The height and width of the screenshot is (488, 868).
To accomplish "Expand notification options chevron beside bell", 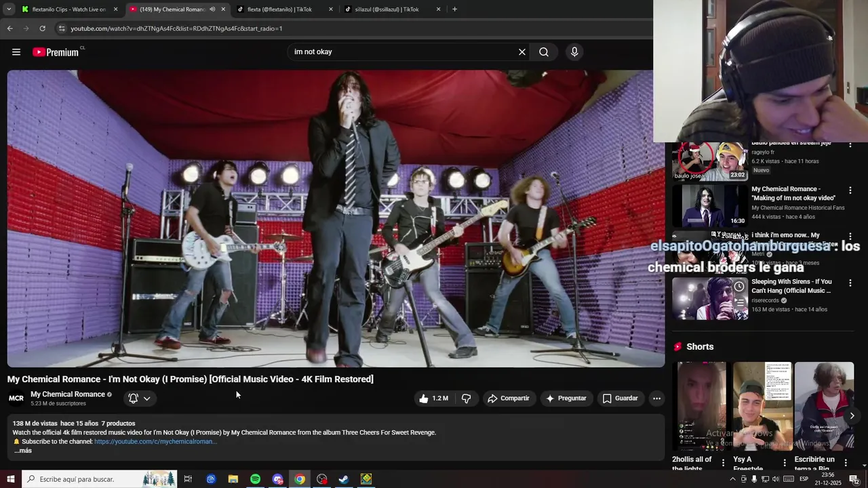I will click(x=146, y=399).
